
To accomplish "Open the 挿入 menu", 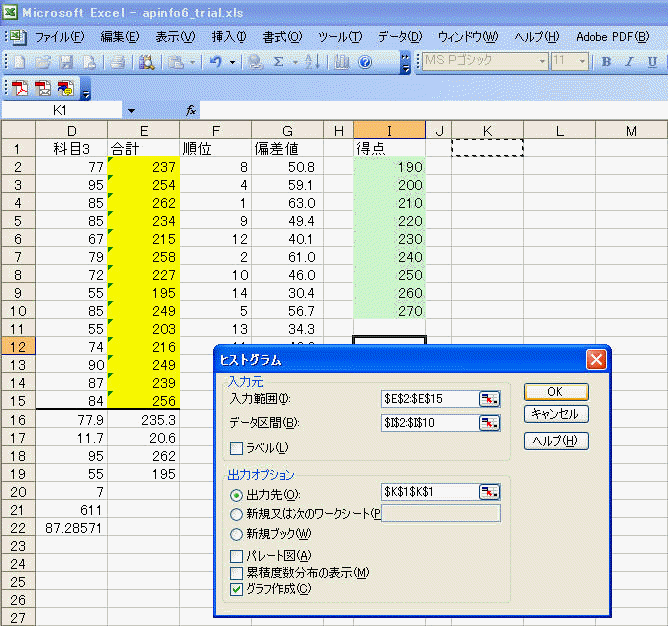I will (229, 37).
